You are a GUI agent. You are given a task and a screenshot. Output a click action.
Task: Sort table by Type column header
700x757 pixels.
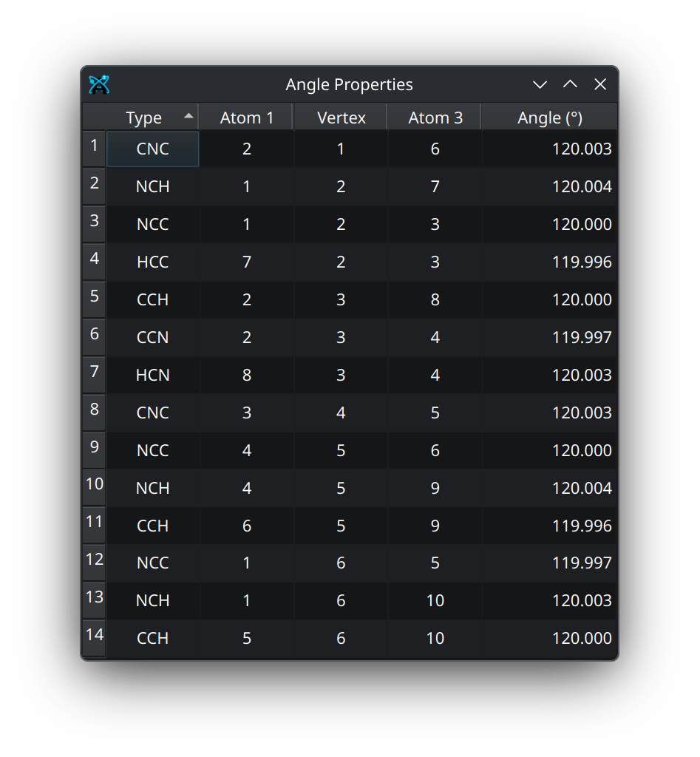click(143, 118)
